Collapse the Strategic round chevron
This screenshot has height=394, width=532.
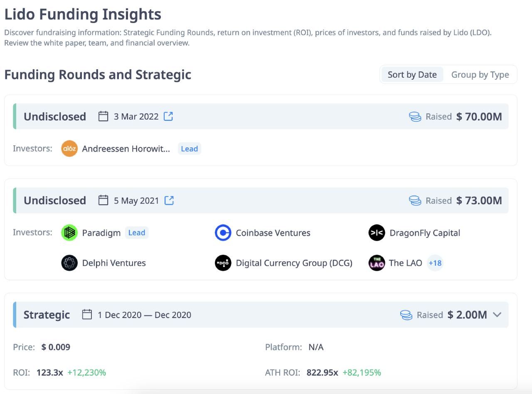[x=497, y=315]
